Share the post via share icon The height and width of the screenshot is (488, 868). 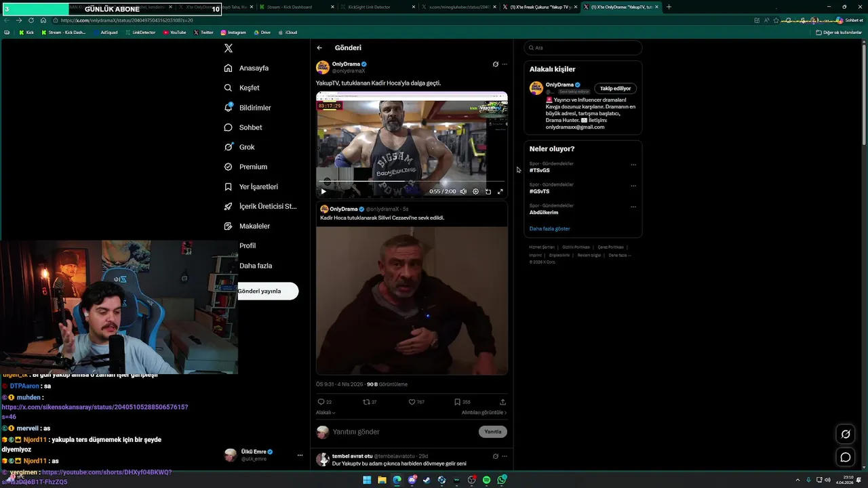pyautogui.click(x=502, y=402)
